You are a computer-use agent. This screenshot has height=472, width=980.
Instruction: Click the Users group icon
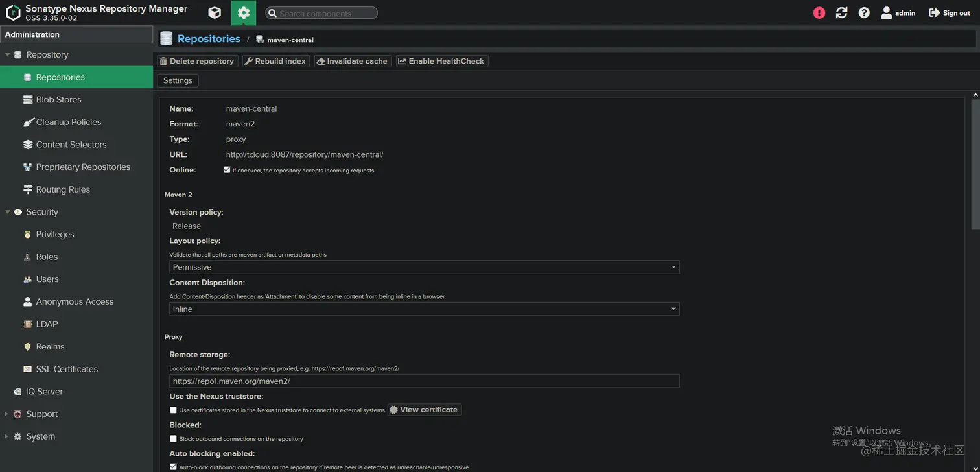coord(27,279)
